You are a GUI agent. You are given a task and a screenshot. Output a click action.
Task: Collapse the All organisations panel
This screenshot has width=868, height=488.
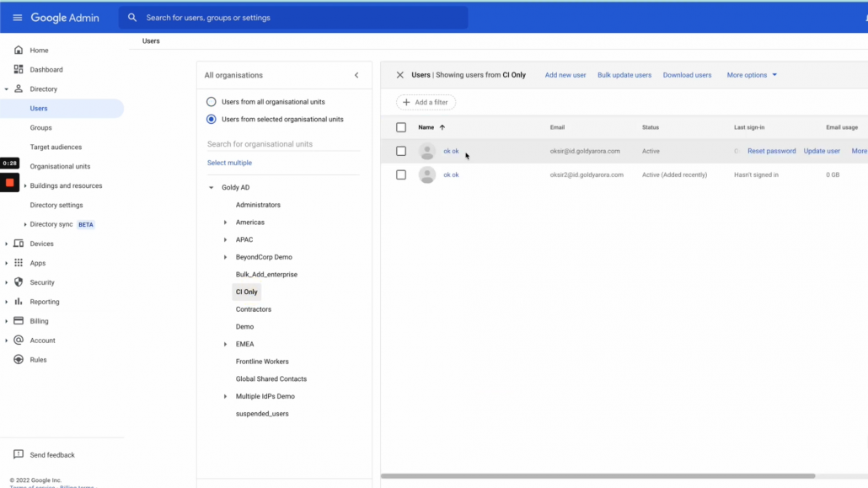pos(356,75)
